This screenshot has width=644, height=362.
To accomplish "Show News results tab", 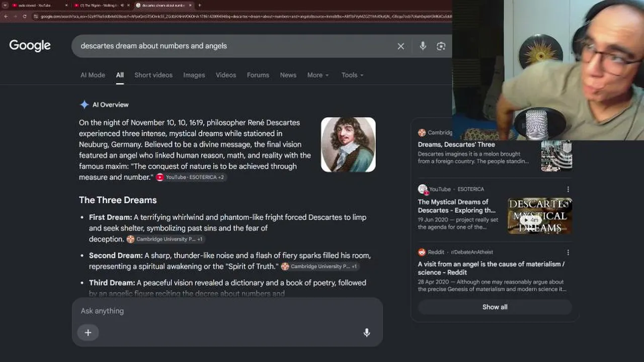I will [x=288, y=75].
